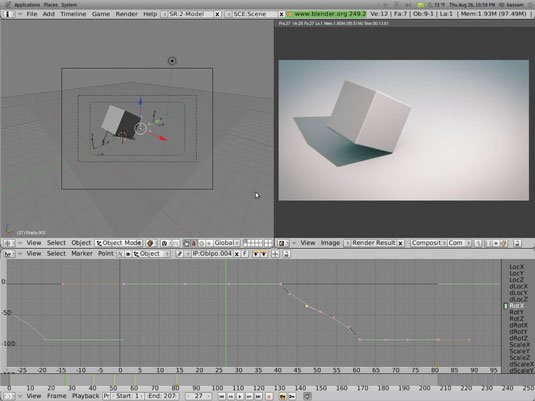The height and width of the screenshot is (401, 535).
Task: Toggle the RotX channel color swatch
Action: click(506, 306)
